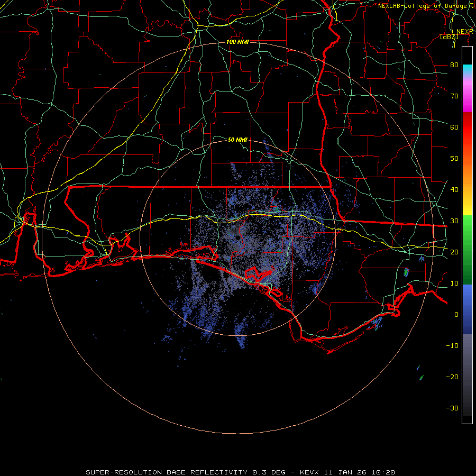This screenshot has height=476, width=476.
Task: Click the 10 value on the dBZ scale
Action: (x=454, y=283)
